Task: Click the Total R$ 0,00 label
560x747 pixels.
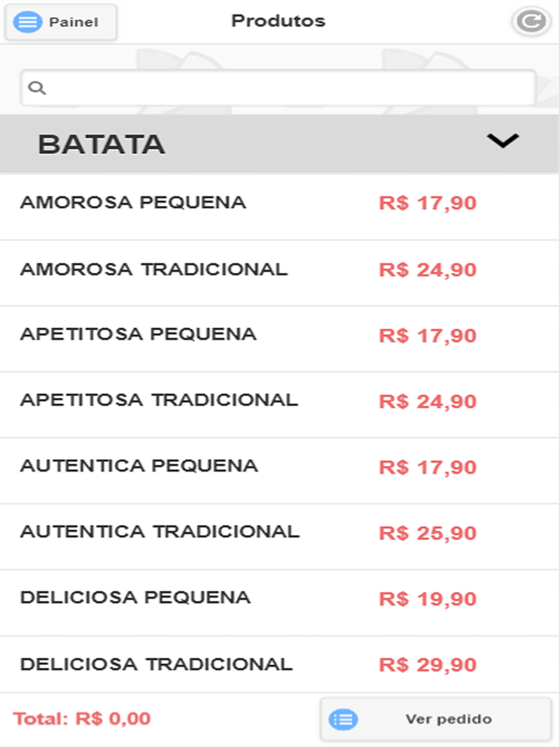Action: (x=82, y=718)
